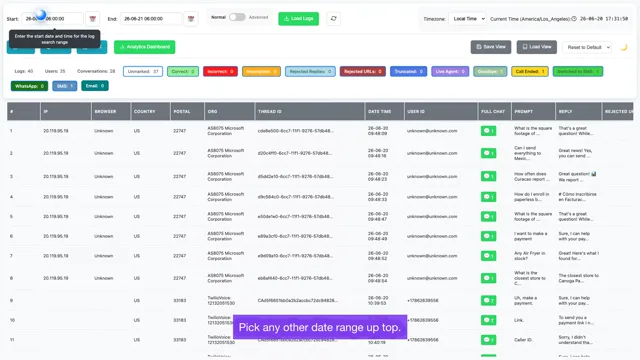This screenshot has width=640, height=360.
Task: Switch the Normal/Advanced mode toggle
Action: pos(237,17)
